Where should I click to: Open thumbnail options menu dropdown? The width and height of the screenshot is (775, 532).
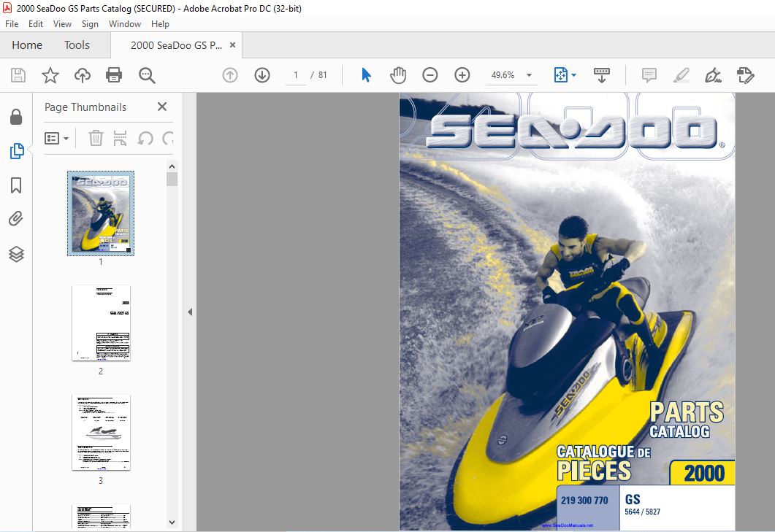click(56, 139)
